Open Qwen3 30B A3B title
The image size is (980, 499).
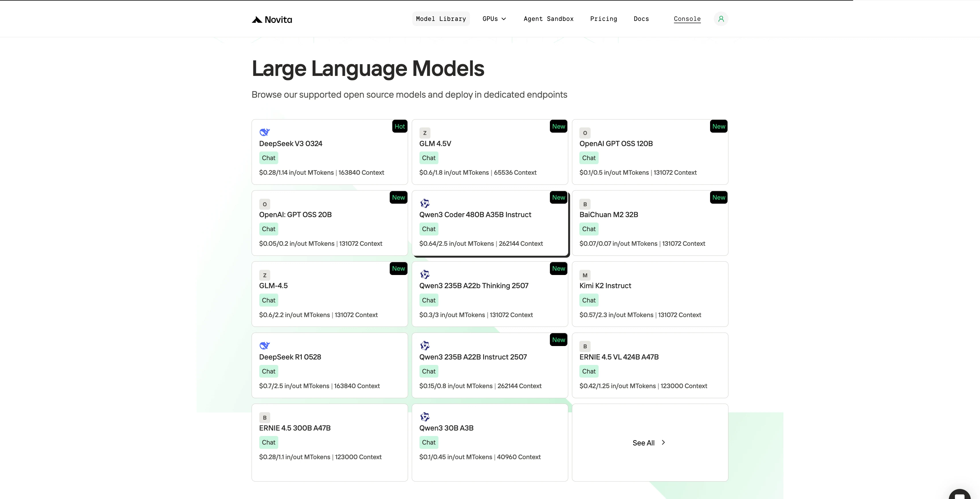[446, 428]
